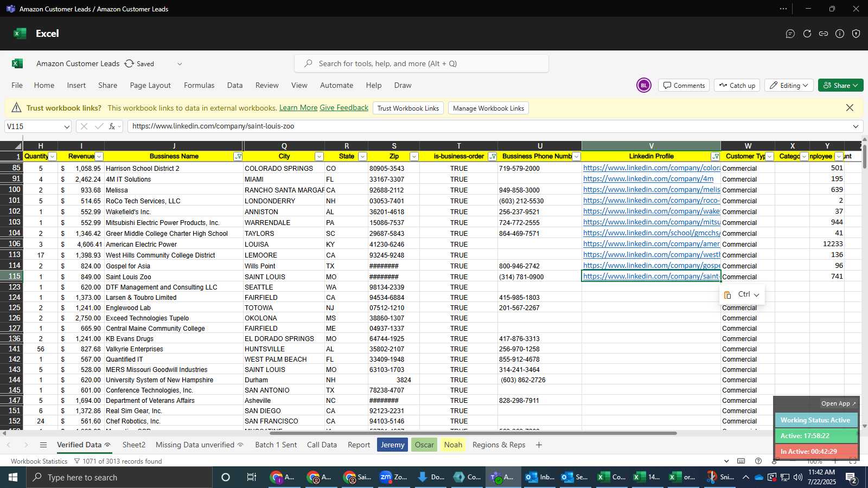Switch to the Regions & Reps sheet
Image resolution: width=868 pixels, height=488 pixels.
coord(499,445)
